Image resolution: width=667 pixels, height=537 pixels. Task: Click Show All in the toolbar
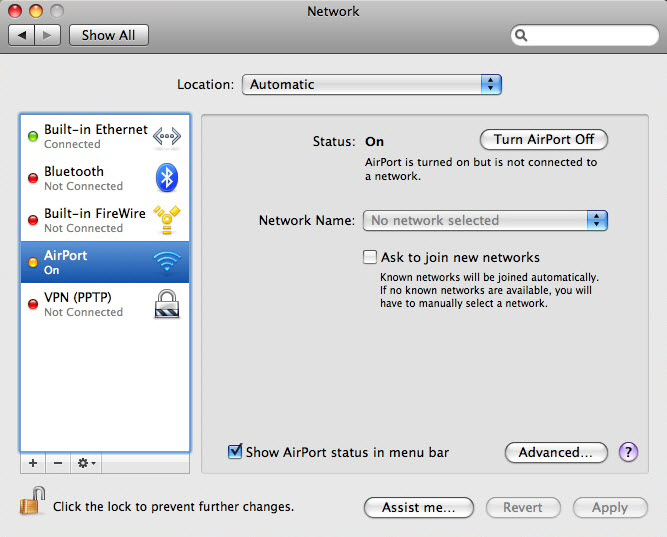point(108,35)
